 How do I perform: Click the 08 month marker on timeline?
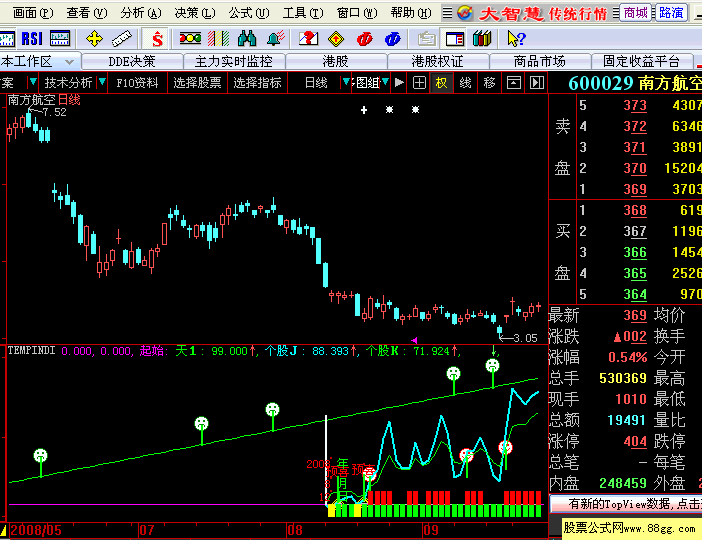click(x=295, y=531)
